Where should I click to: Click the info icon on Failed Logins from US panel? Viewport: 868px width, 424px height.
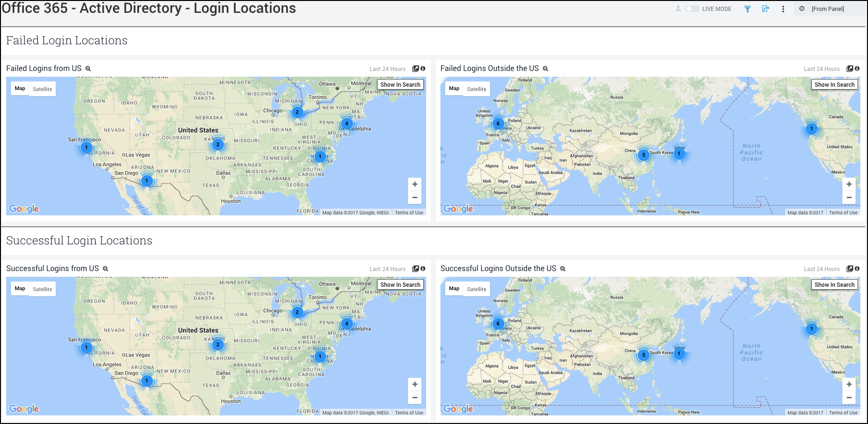click(x=423, y=69)
